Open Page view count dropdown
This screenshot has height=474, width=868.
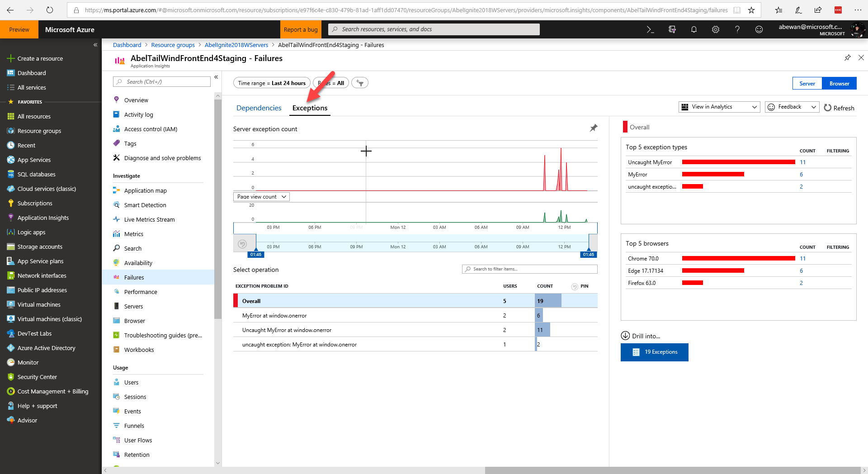(261, 197)
